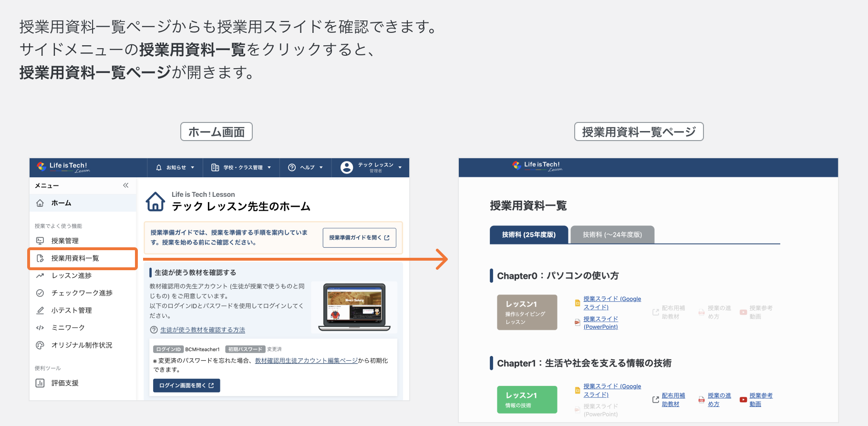Image resolution: width=868 pixels, height=426 pixels.
Task: Click the Chapter0：パソコンの使い方 heading
Action: (558, 276)
